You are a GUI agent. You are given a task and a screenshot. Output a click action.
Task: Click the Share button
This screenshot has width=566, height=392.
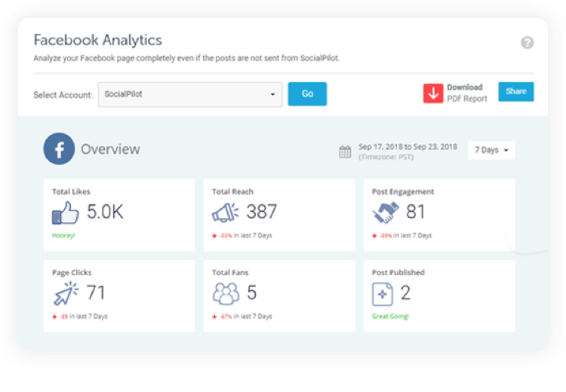(516, 92)
